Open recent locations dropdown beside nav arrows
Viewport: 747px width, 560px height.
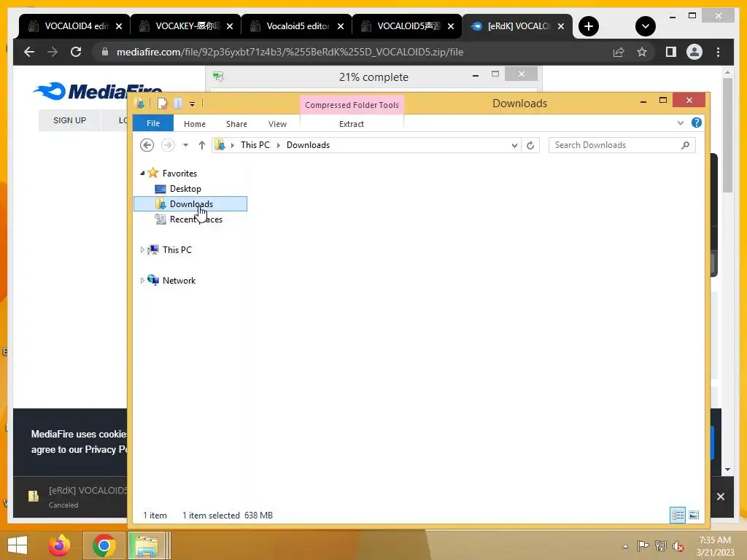click(185, 145)
